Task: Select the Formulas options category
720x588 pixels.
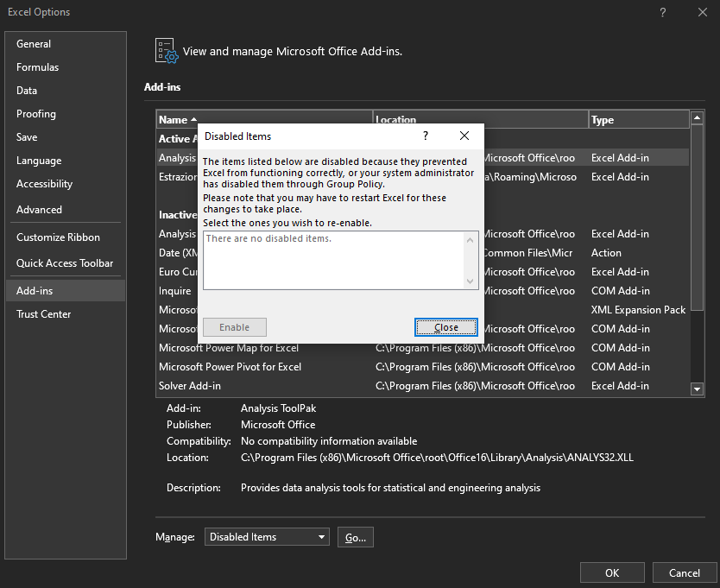Action: pyautogui.click(x=38, y=67)
